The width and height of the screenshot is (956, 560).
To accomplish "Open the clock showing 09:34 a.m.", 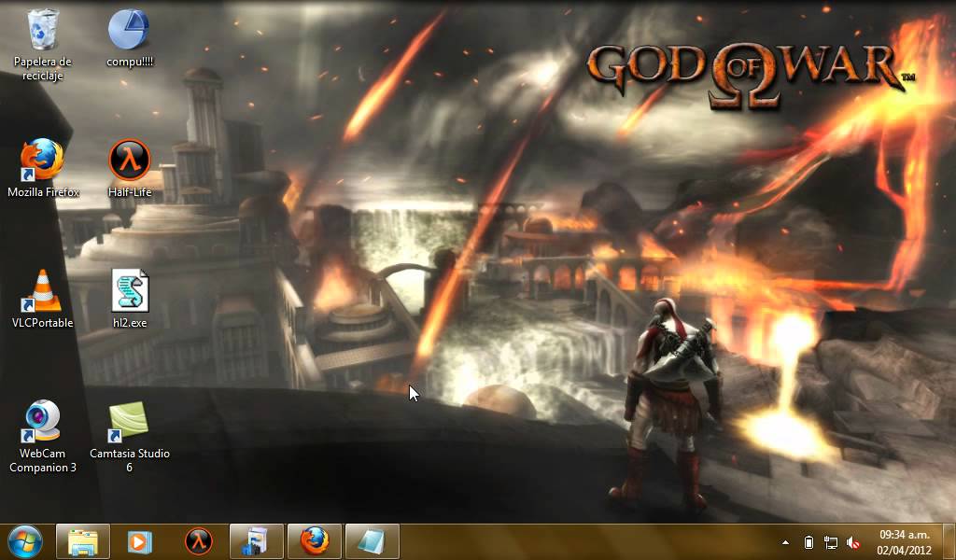I will (905, 535).
